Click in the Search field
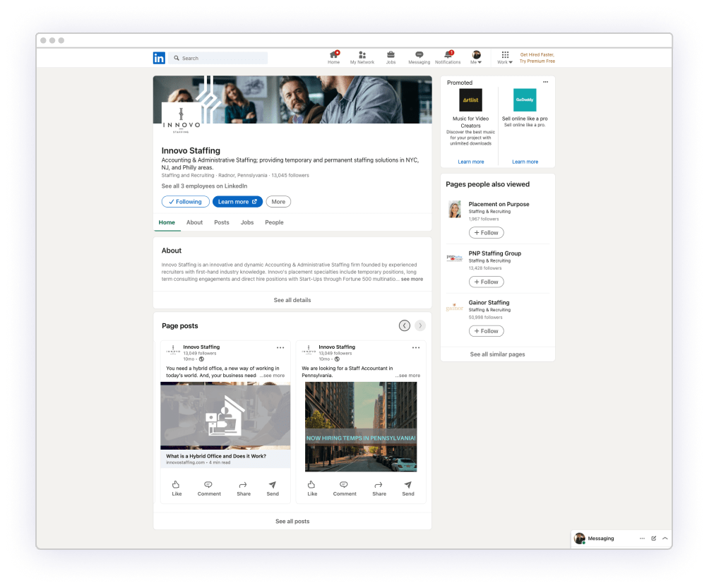This screenshot has width=709, height=588. pyautogui.click(x=218, y=58)
